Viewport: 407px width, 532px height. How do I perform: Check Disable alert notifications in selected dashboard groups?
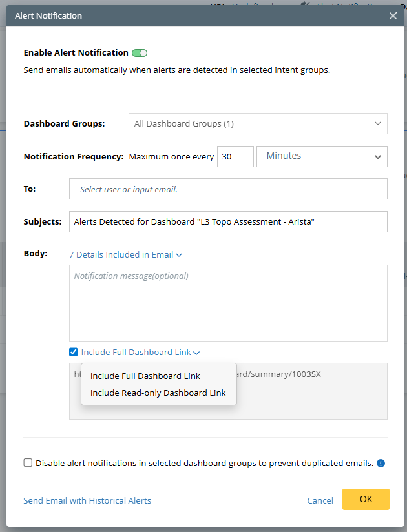[28, 463]
